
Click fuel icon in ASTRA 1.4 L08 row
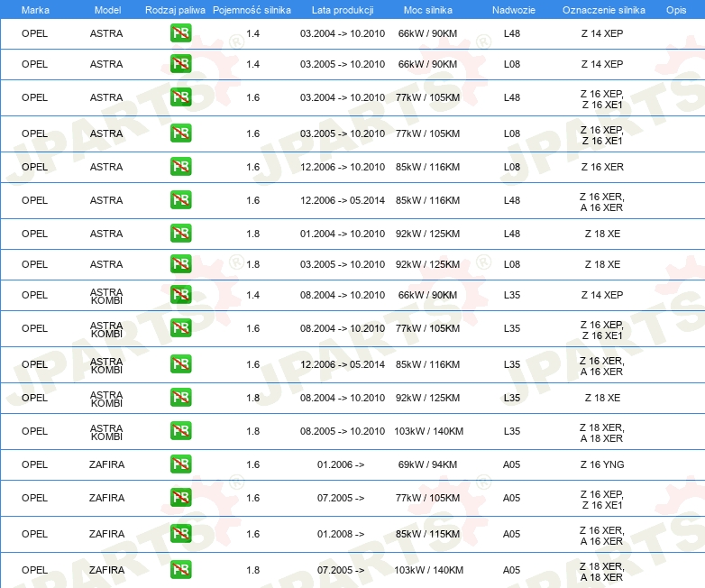pos(180,64)
